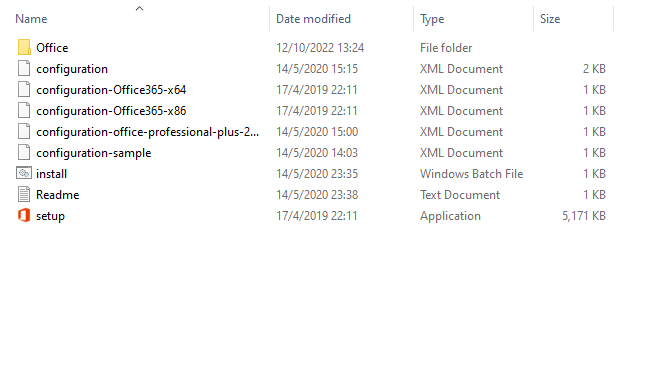This screenshot has height=381, width=666.
Task: Select the configuration XML file icon
Action: tap(24, 68)
